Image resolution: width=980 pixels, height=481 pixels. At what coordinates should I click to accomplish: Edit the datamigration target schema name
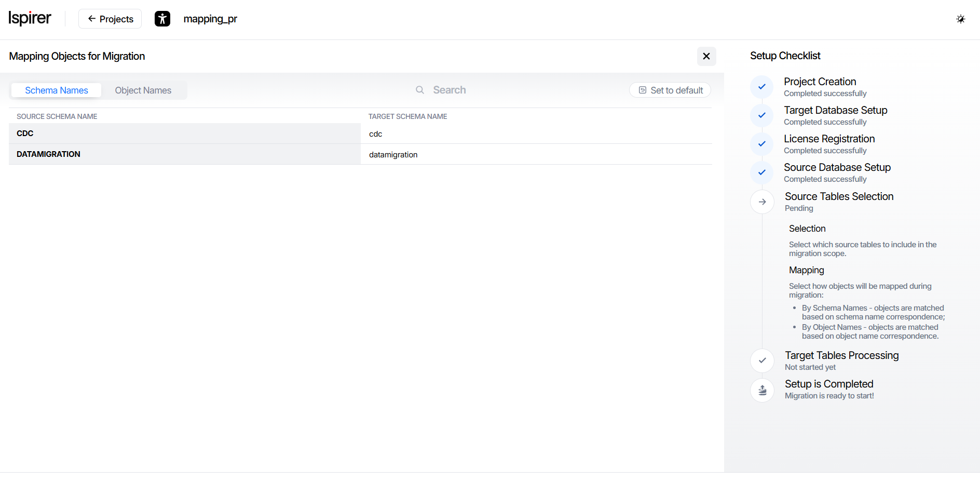tap(535, 155)
